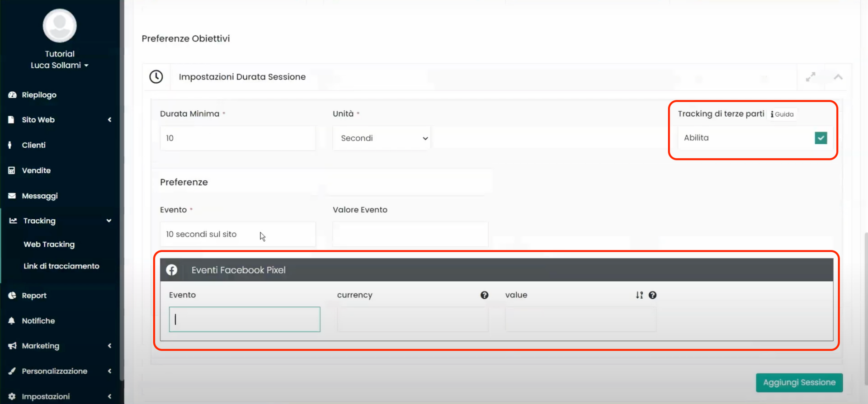The width and height of the screenshot is (868, 404).
Task: Click the expand fullscreen arrows icon
Action: coord(810,77)
